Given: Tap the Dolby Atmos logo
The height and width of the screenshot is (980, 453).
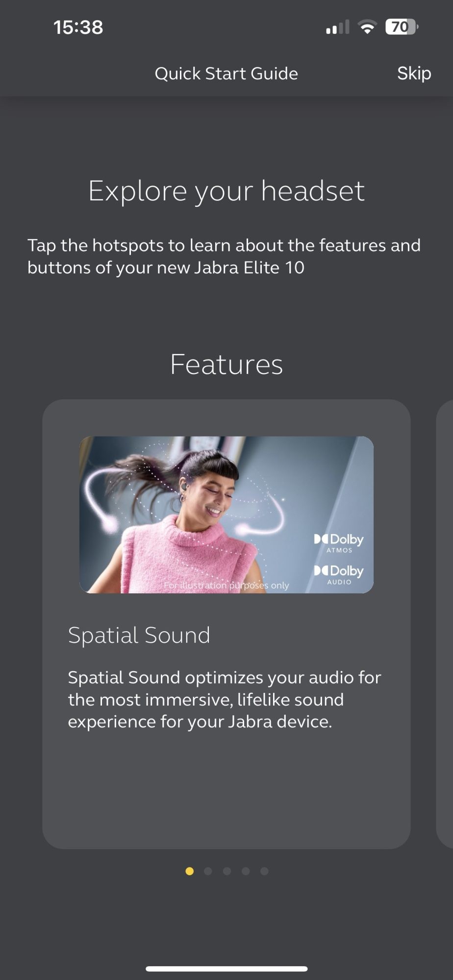Looking at the screenshot, I should pos(339,543).
